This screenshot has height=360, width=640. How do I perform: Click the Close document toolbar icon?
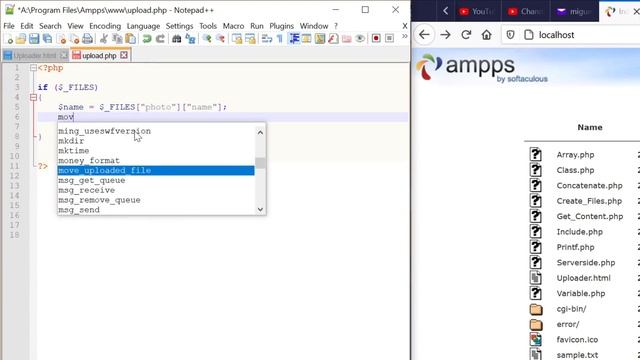coord(62,39)
